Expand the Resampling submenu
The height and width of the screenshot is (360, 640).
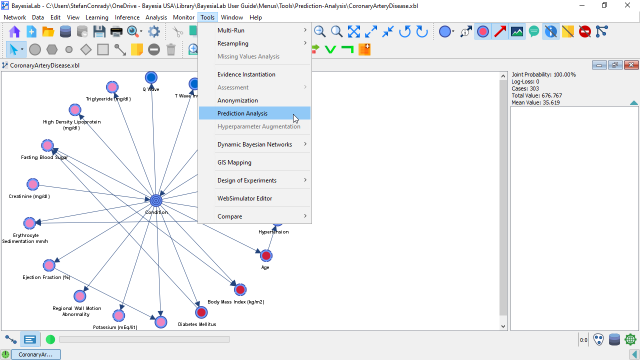point(255,43)
